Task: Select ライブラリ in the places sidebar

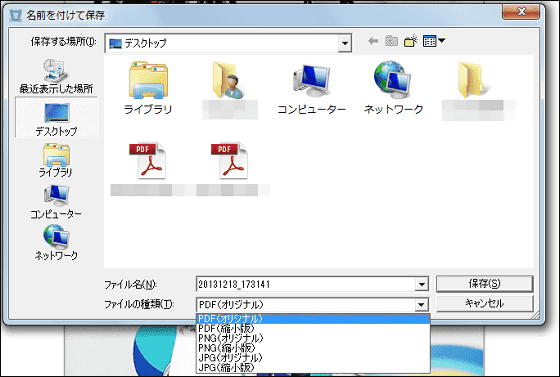Action: coord(56,160)
